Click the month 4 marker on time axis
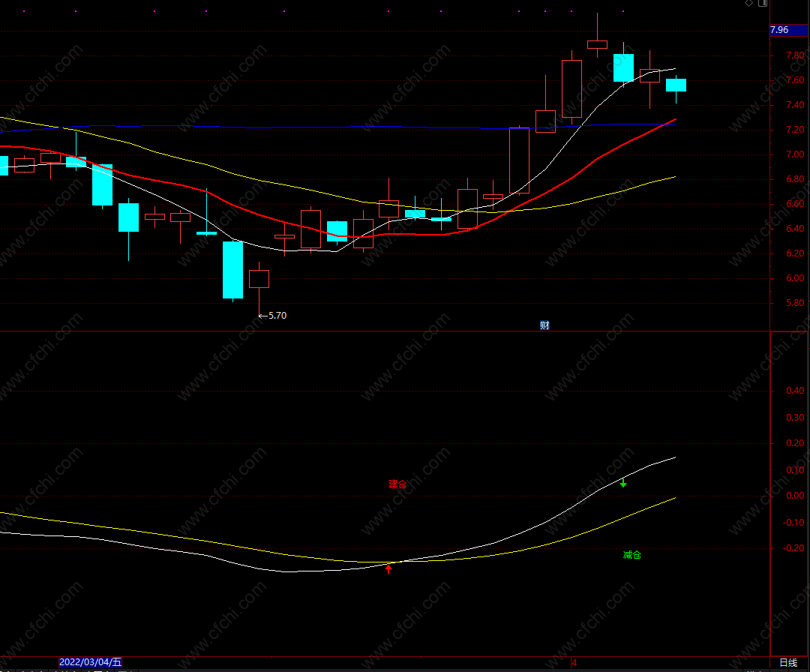The image size is (810, 672). [574, 663]
